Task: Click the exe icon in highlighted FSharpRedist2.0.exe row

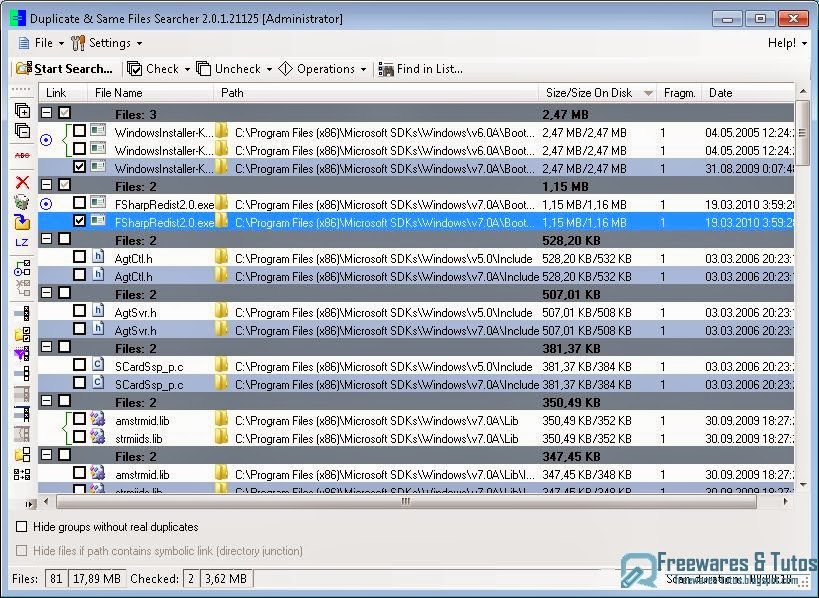Action: click(x=98, y=220)
